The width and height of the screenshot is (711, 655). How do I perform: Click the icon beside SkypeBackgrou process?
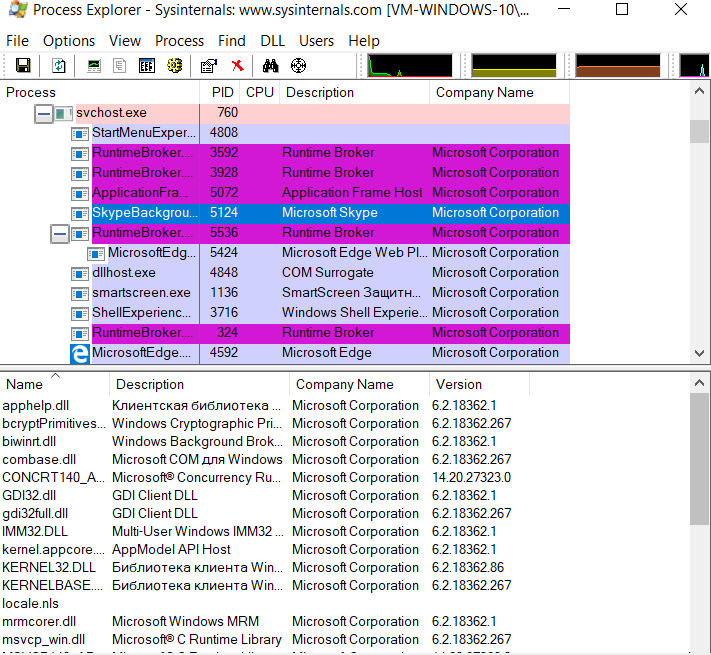pos(80,213)
